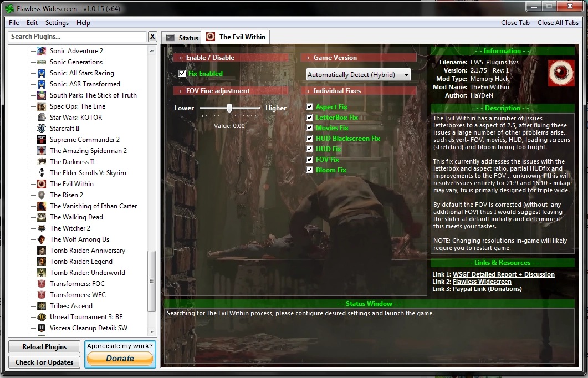Click the Unreal Tournament 3: BE icon
588x378 pixels.
(x=42, y=317)
